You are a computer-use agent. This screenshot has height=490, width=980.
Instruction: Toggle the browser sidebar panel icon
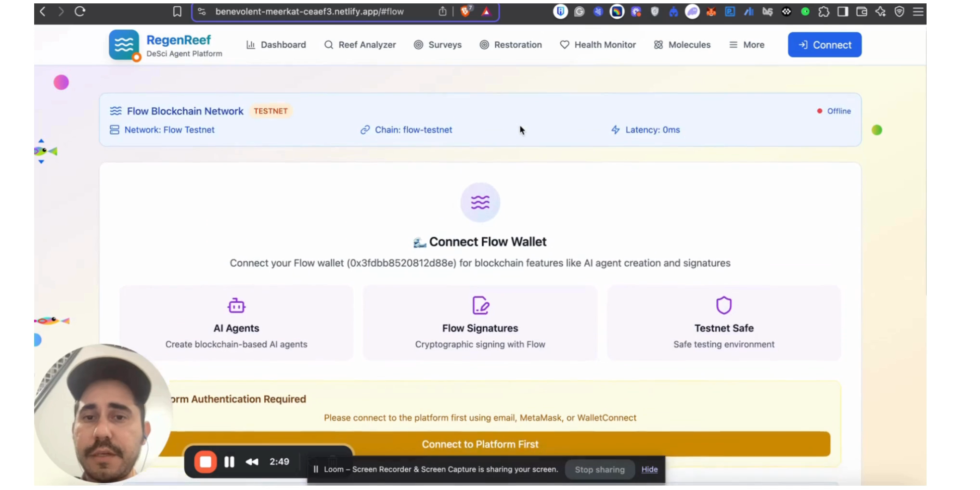point(842,12)
